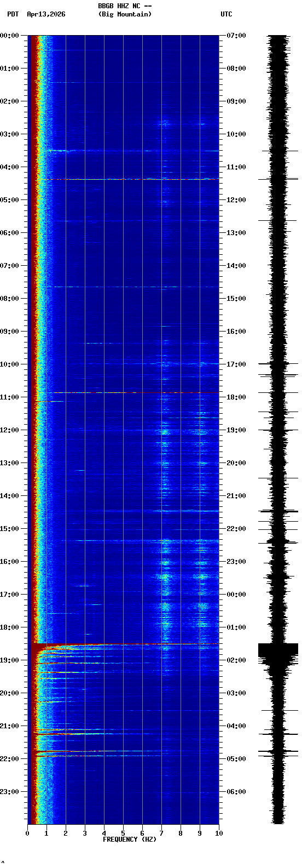
Task: Click the PDT time label '14:00'
Action: [10, 496]
